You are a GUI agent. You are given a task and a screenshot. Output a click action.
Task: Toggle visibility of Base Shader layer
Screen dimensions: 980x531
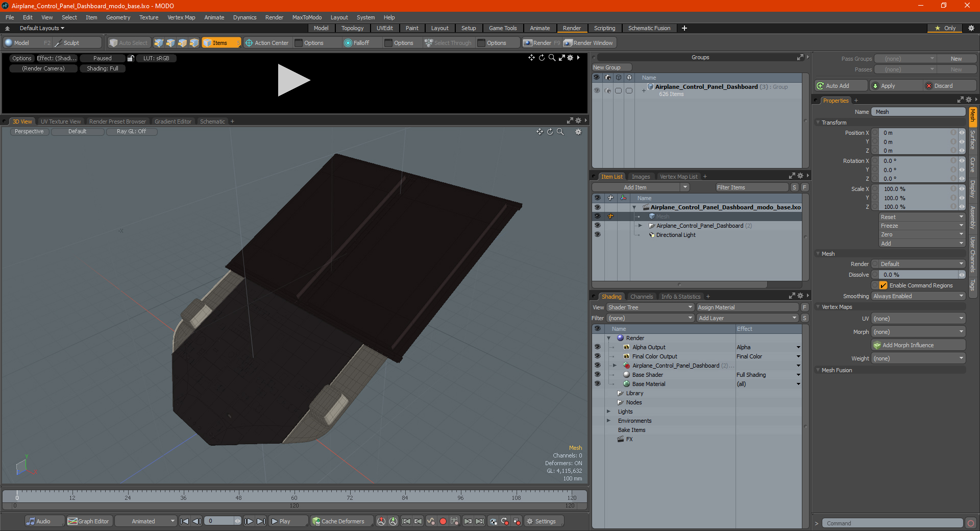click(x=597, y=375)
